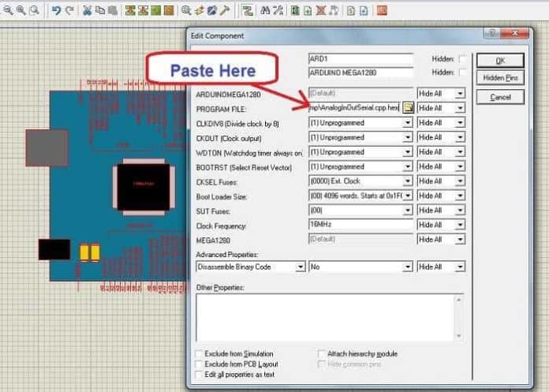Screen dimensions: 549x392
Task: Click the Hidden Pins button
Action: coord(500,78)
